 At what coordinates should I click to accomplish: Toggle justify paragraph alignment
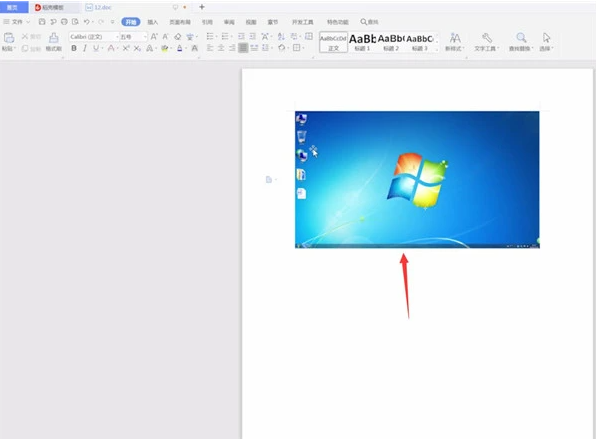[x=243, y=48]
